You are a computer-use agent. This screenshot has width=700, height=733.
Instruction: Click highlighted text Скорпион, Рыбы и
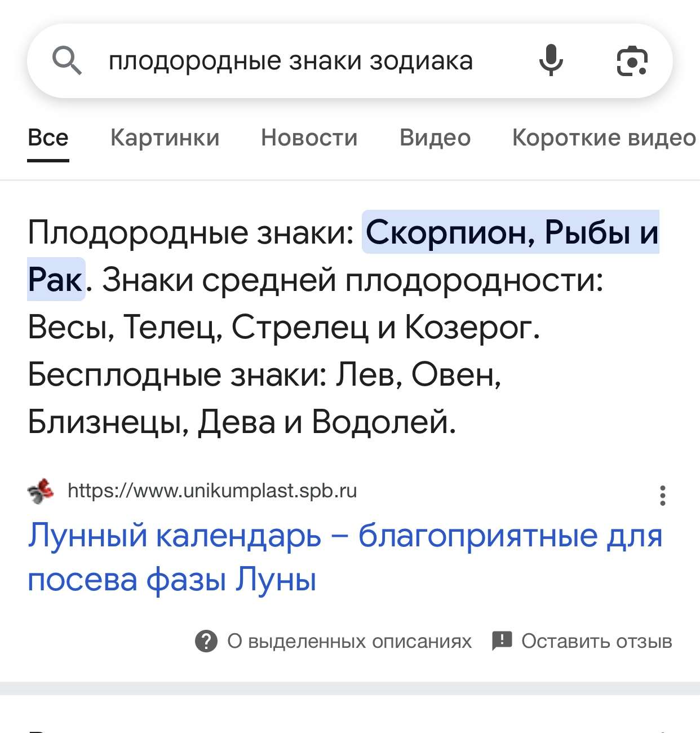coord(511,232)
